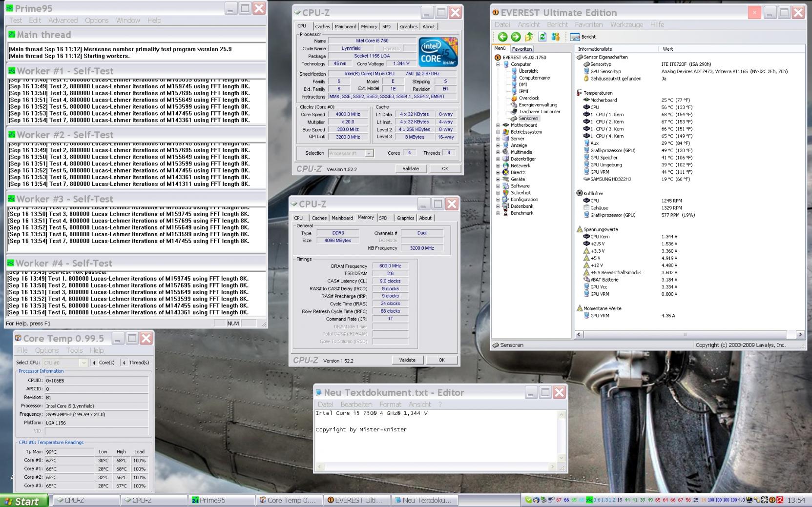Click Validate in the CPU-Z Memory window

coord(407,360)
